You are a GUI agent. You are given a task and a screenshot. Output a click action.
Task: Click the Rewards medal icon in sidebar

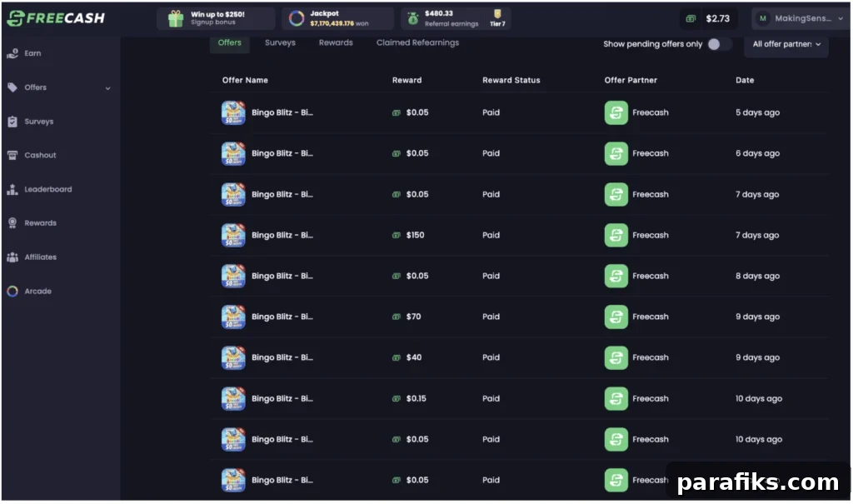12,223
